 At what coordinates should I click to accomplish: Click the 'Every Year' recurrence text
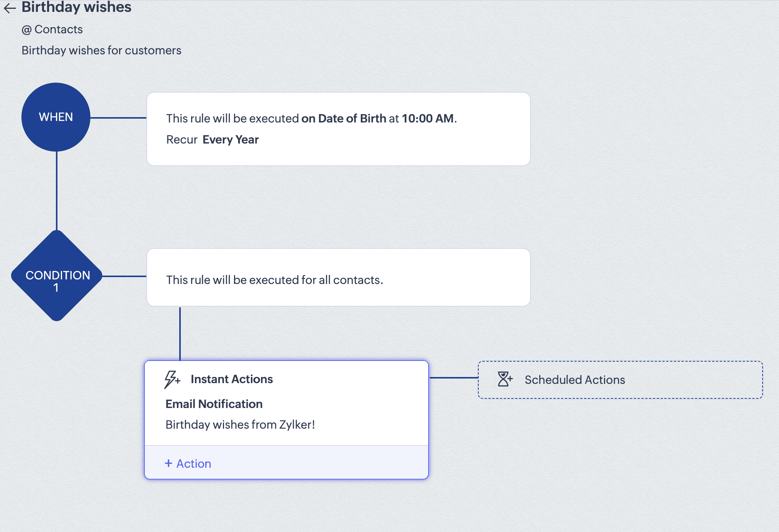click(231, 140)
